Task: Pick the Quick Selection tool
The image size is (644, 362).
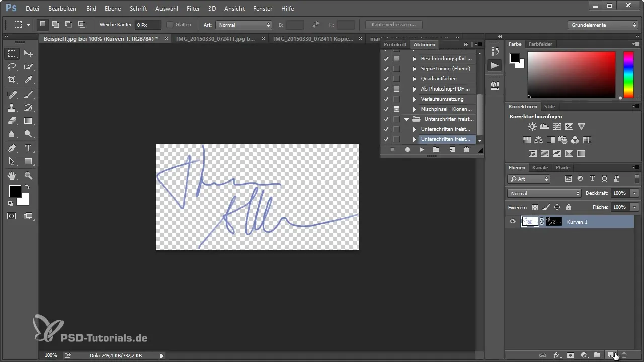Action: [x=28, y=67]
